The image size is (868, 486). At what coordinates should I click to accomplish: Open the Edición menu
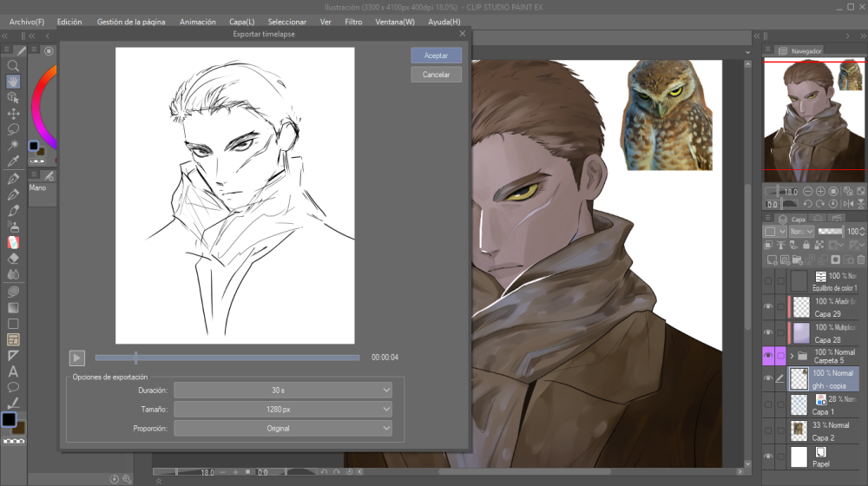coord(69,22)
